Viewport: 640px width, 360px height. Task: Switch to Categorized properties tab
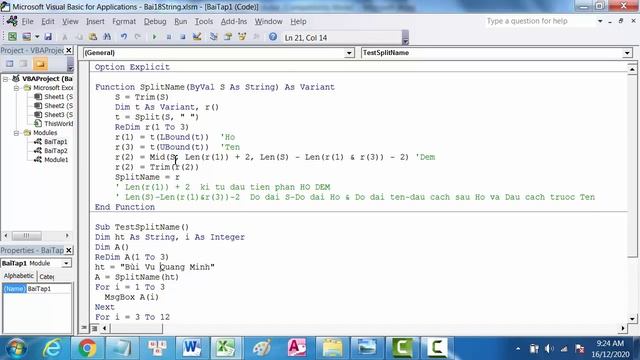[47, 277]
